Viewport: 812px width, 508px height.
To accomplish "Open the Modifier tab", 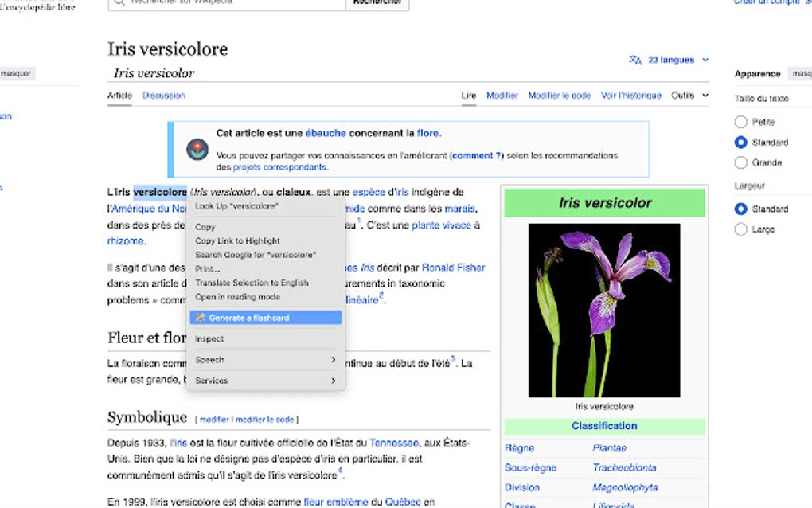I will coord(502,96).
